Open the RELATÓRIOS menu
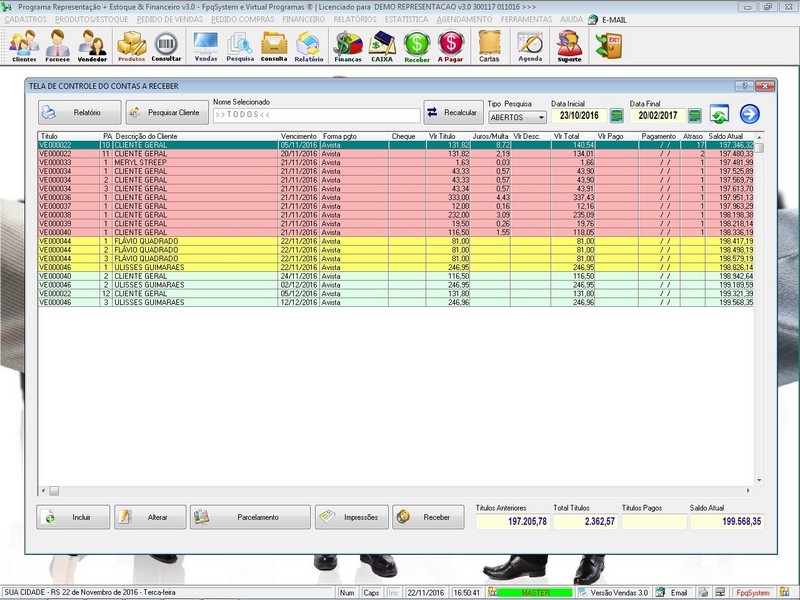800x600 pixels. click(x=355, y=19)
